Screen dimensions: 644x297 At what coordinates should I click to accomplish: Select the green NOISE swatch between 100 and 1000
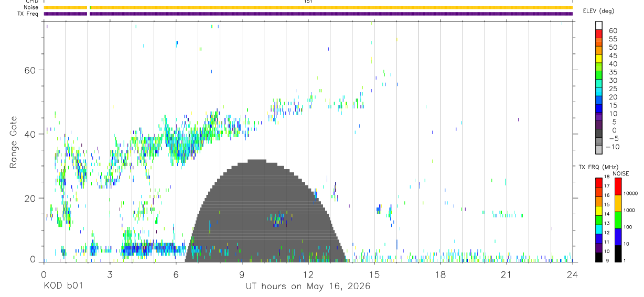pyautogui.click(x=618, y=219)
